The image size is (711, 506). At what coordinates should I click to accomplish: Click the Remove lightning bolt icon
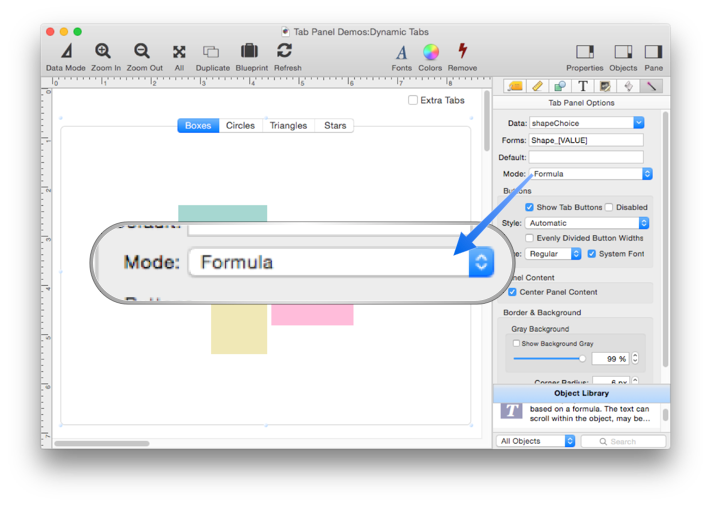point(462,51)
